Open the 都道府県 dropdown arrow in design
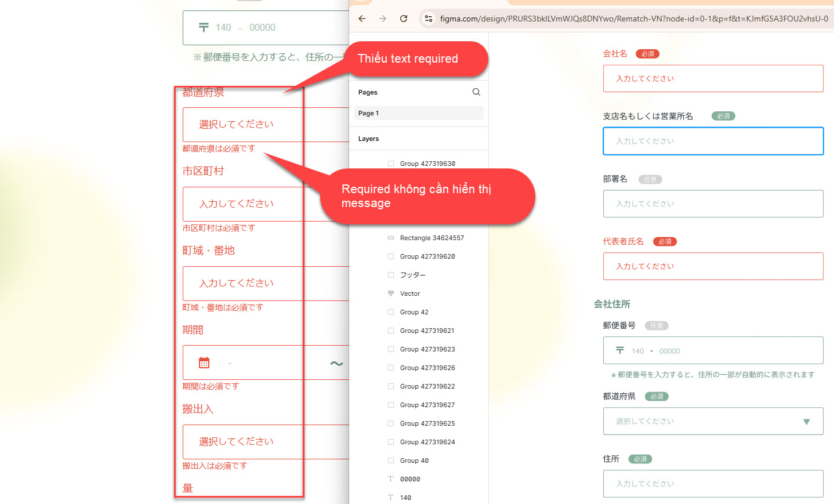The height and width of the screenshot is (504, 834). (806, 422)
